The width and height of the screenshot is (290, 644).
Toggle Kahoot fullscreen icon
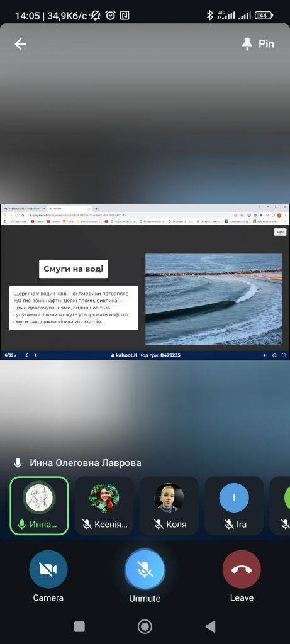point(284,355)
